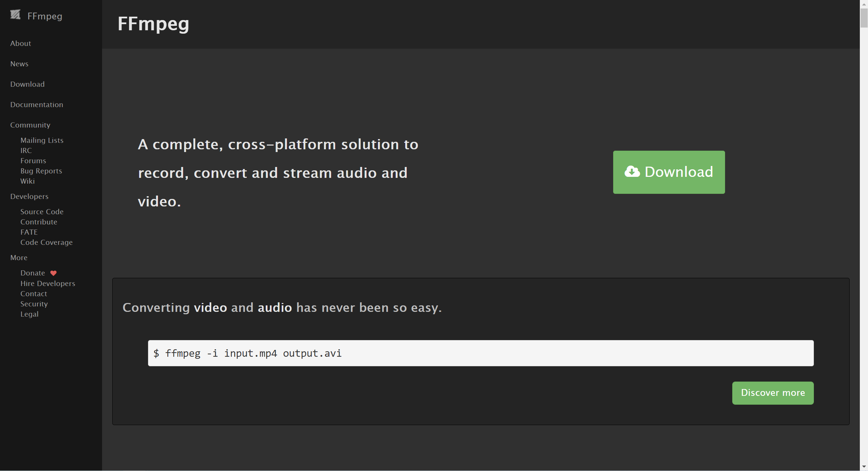868x471 pixels.
Task: Select Download in the left navigation
Action: coord(27,84)
